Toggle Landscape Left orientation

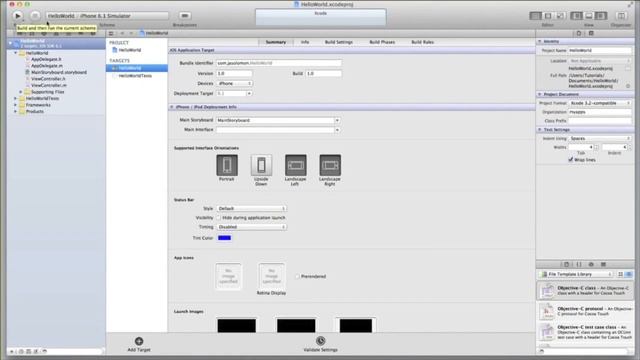(296, 165)
